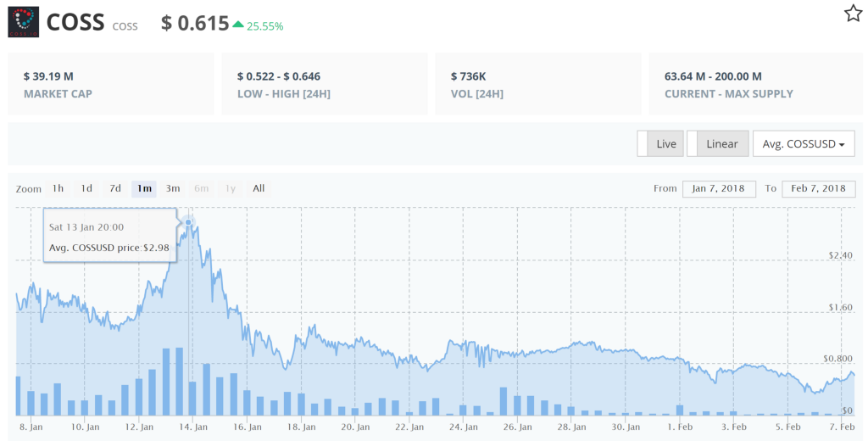
Task: Select the 7d zoom range
Action: 115,188
